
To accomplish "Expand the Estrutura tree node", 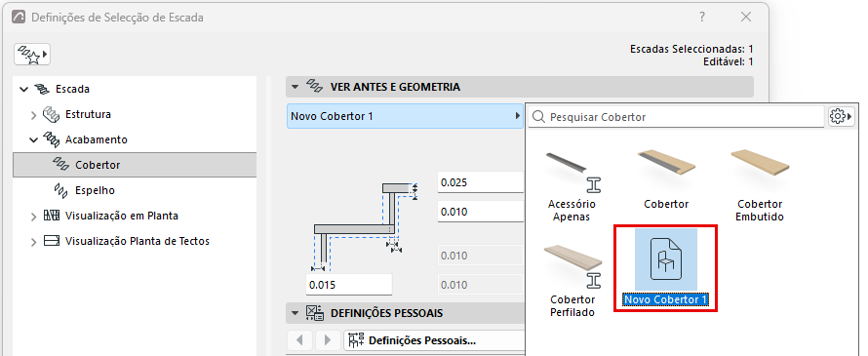I will 34,115.
